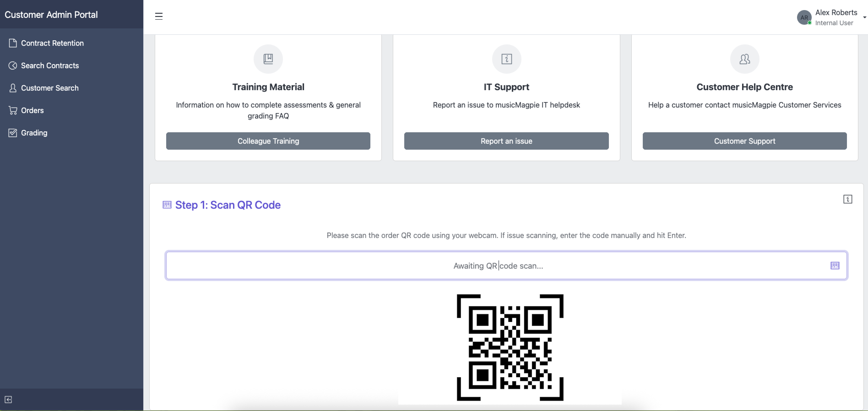
Task: Click the Customer Help Centre people icon
Action: click(744, 59)
